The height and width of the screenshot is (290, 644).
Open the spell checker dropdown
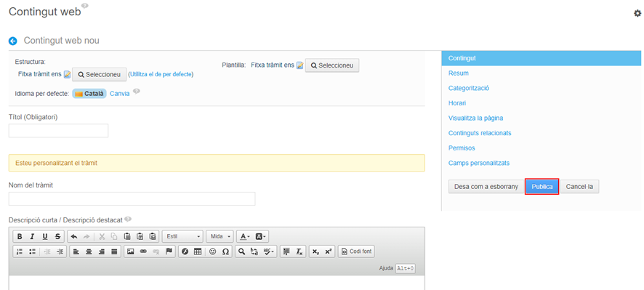[270, 251]
